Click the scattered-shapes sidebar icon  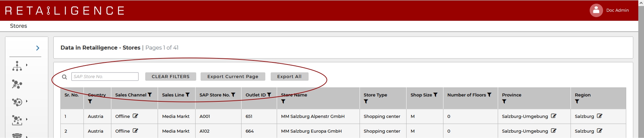pos(17,120)
